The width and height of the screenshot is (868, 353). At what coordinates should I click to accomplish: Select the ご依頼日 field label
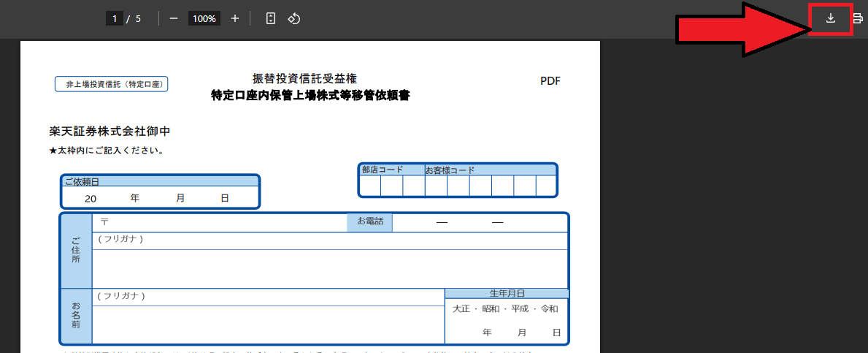click(81, 182)
